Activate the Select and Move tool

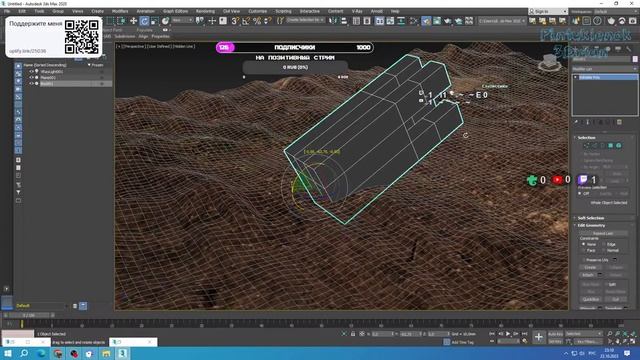tap(133, 21)
